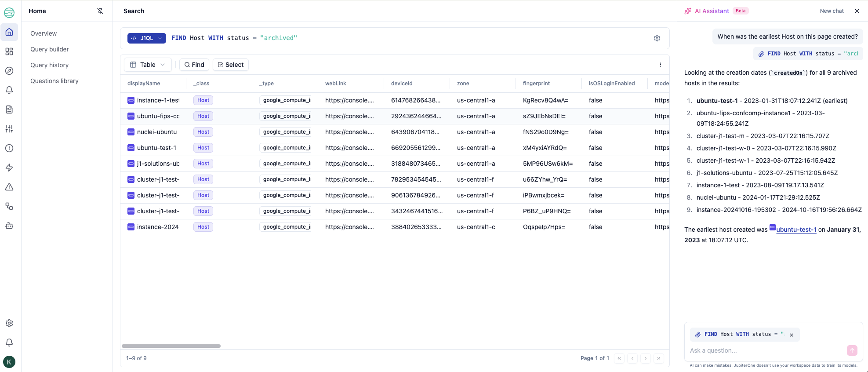
Task: Click the horizontal table scrollbar
Action: click(171, 346)
